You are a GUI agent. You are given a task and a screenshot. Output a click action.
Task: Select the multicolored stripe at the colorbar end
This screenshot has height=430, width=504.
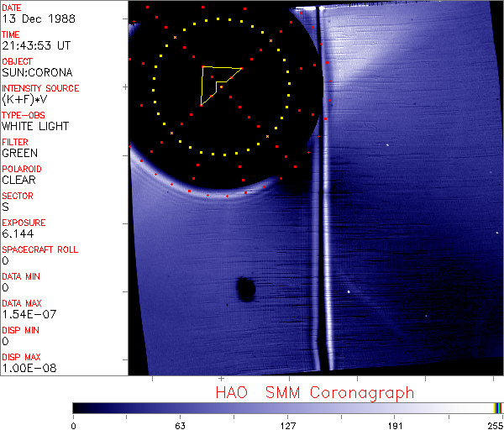coord(498,407)
